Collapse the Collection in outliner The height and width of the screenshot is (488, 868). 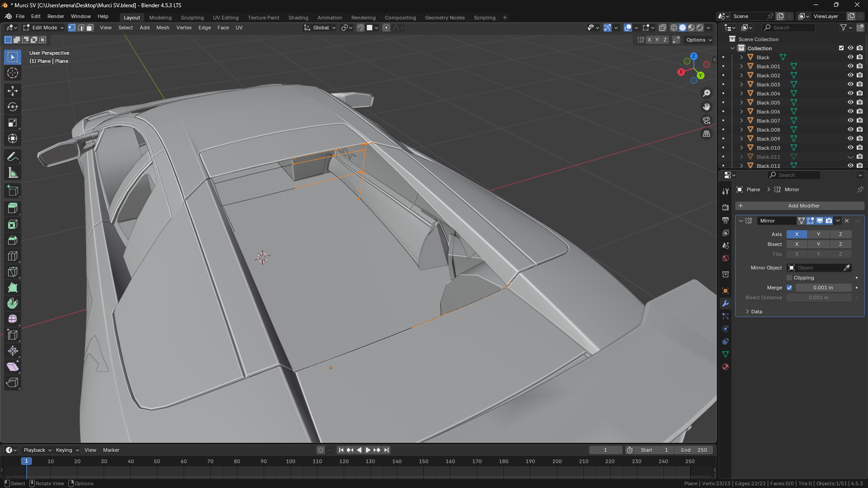click(x=733, y=48)
